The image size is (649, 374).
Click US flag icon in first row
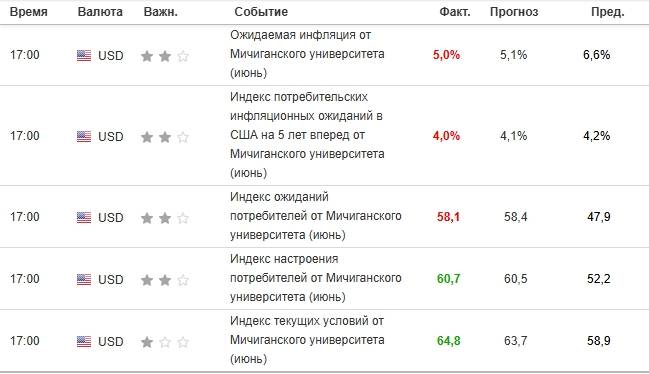click(x=84, y=55)
